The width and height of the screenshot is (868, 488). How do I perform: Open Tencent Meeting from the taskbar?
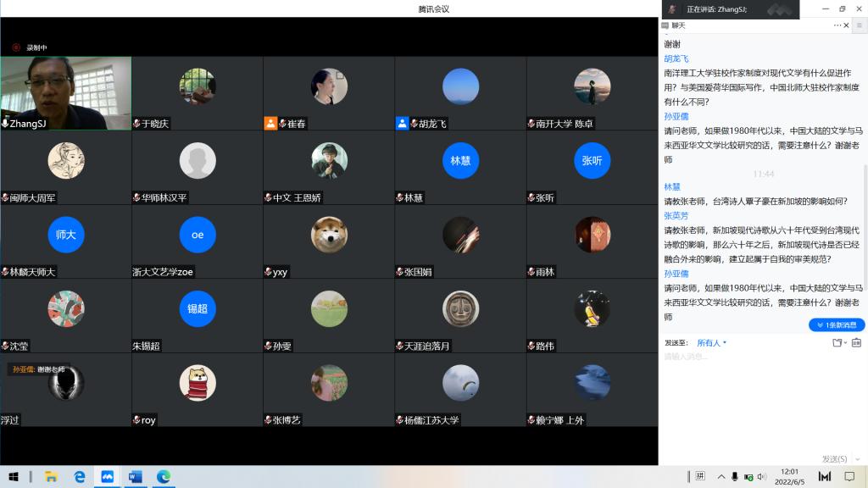(x=108, y=477)
